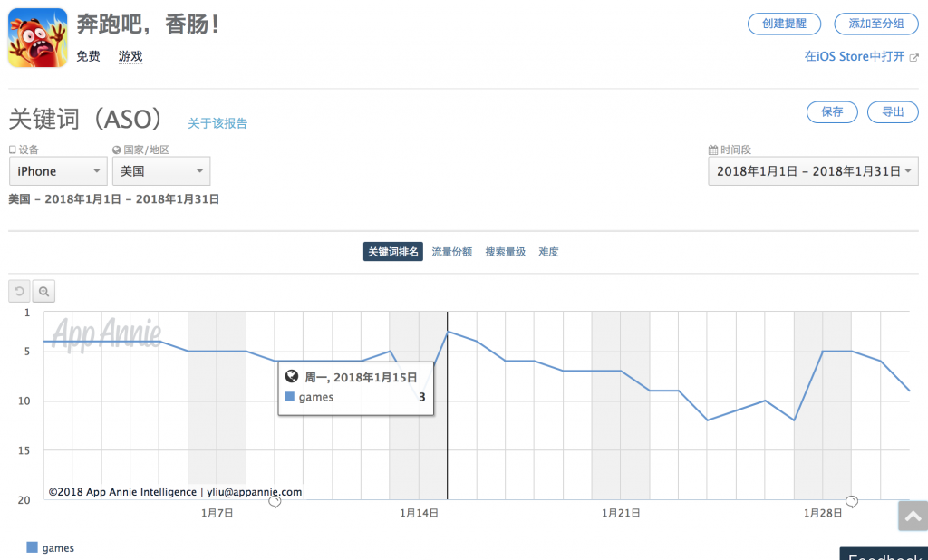928x560 pixels.
Task: Click the 创建提醒 button
Action: pos(783,24)
